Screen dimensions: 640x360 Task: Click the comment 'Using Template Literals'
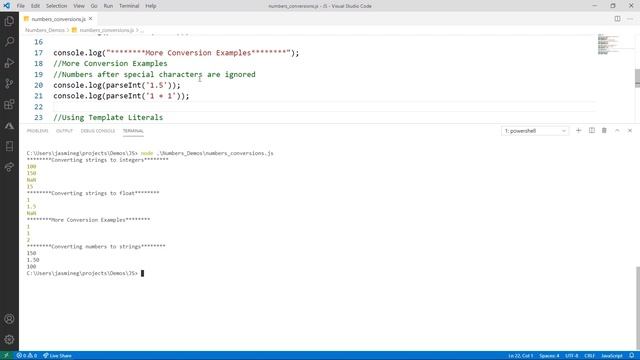click(108, 117)
